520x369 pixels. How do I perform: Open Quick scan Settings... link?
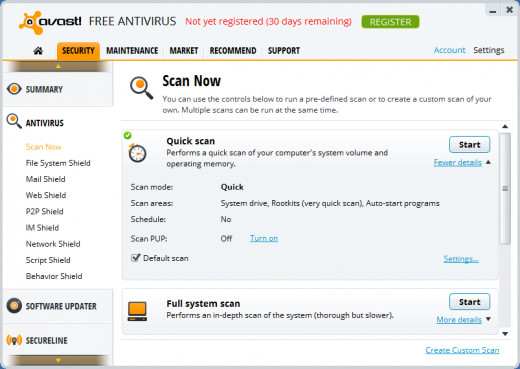tap(461, 259)
